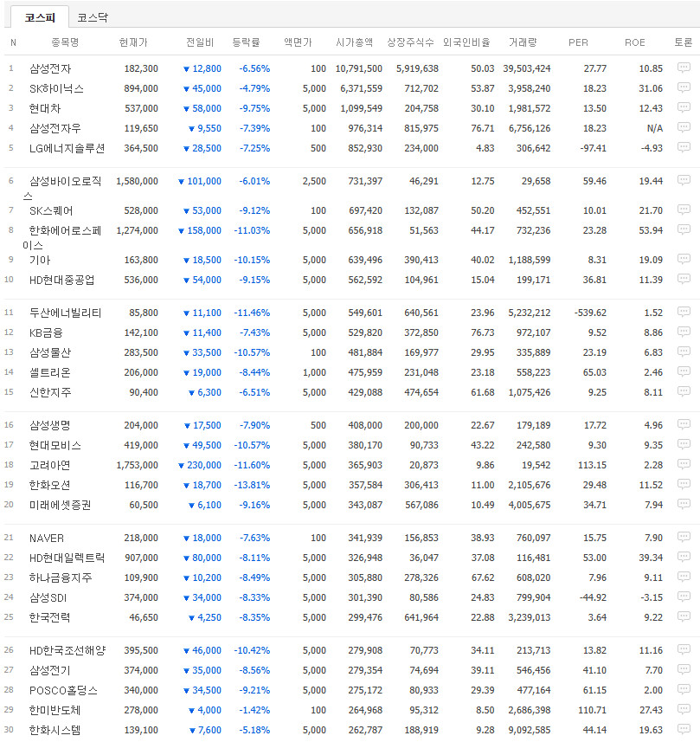Select the 1,753,000 price cell

click(x=138, y=465)
